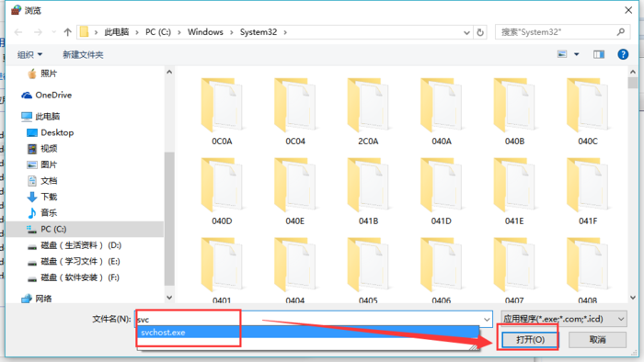Click the file list vertical scrollbar thumb
Screen dimensions: 644x362
pyautogui.click(x=633, y=83)
